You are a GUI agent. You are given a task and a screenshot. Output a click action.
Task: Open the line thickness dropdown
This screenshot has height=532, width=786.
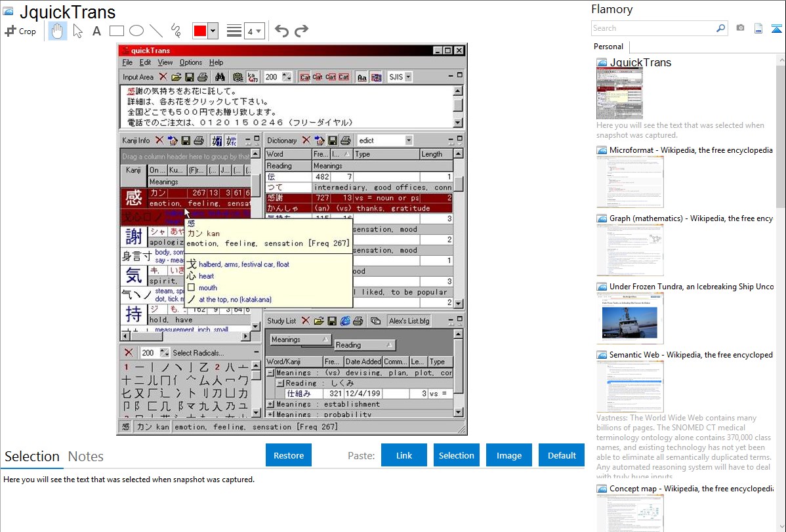[254, 31]
